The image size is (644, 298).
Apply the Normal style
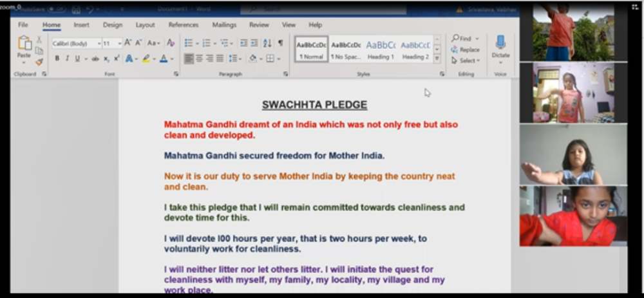[x=311, y=50]
